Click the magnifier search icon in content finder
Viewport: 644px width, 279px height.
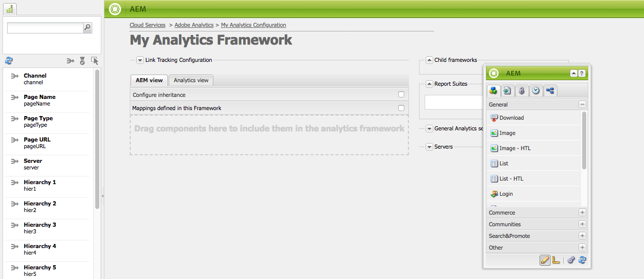click(x=87, y=28)
